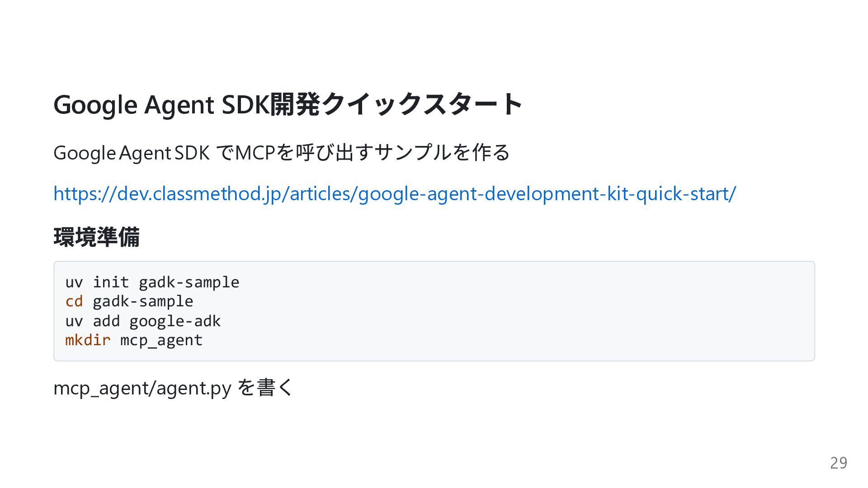The height and width of the screenshot is (488, 868).
Task: Open the dev.classmethod.jp article link
Action: (x=394, y=194)
